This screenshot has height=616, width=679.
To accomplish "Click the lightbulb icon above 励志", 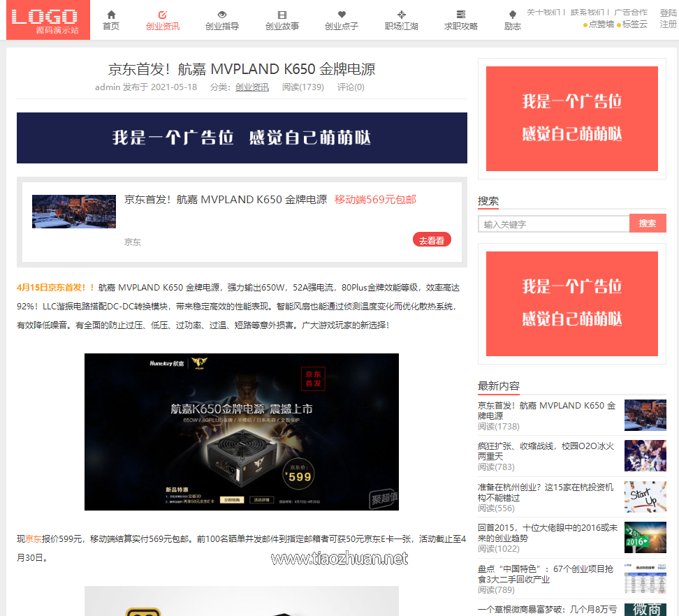I will (x=512, y=14).
